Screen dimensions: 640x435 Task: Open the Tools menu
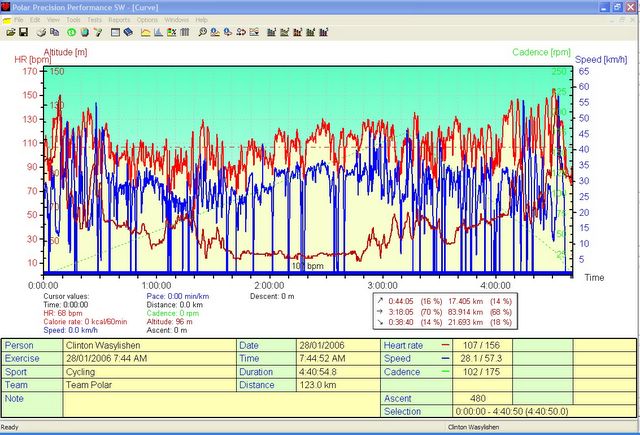[73, 20]
